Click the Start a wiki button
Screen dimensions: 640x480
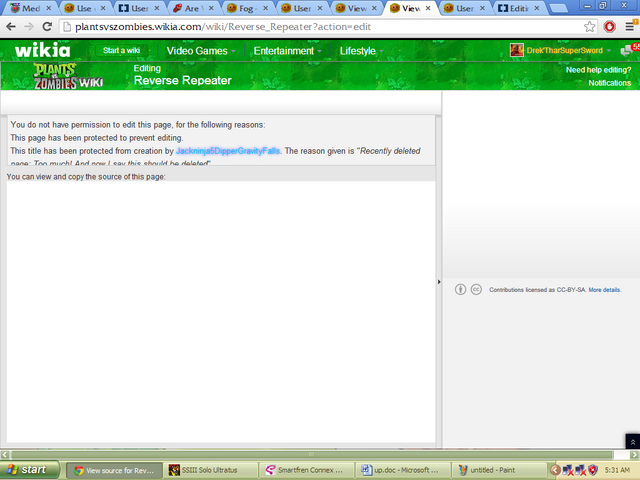pyautogui.click(x=121, y=51)
